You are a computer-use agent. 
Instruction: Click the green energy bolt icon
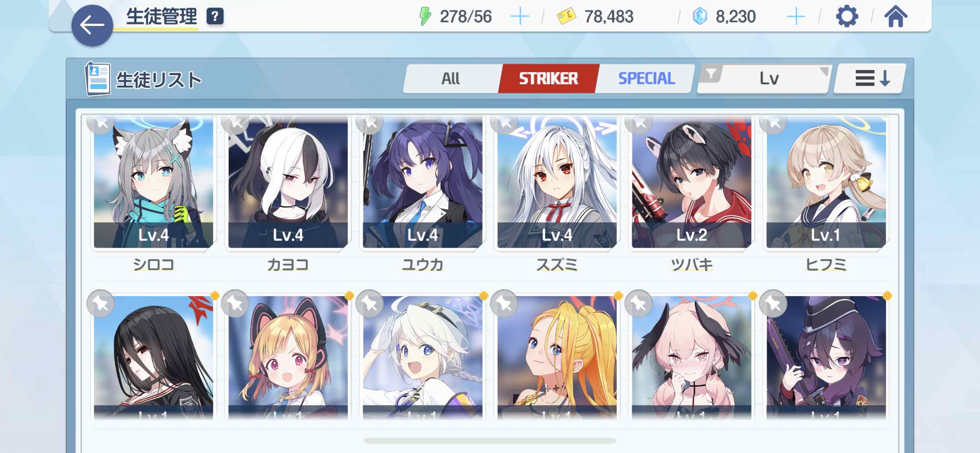pos(425,17)
